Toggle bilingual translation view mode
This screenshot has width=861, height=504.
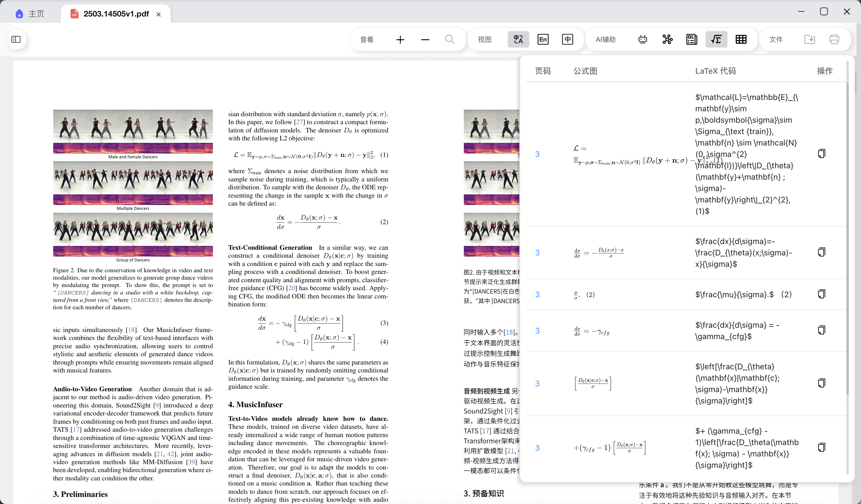coord(518,40)
